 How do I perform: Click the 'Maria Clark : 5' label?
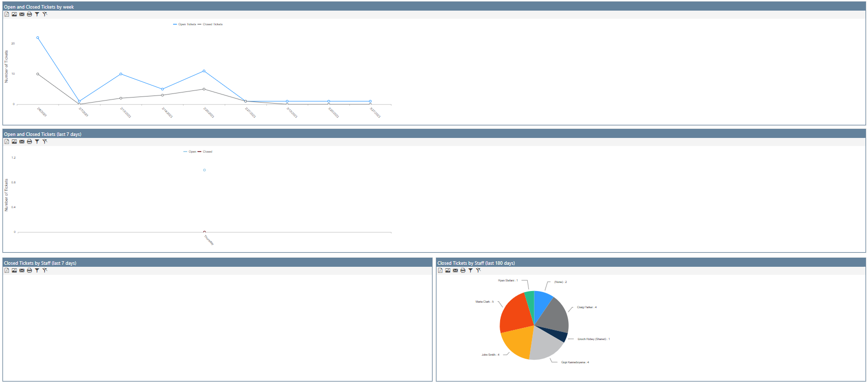[x=484, y=302]
